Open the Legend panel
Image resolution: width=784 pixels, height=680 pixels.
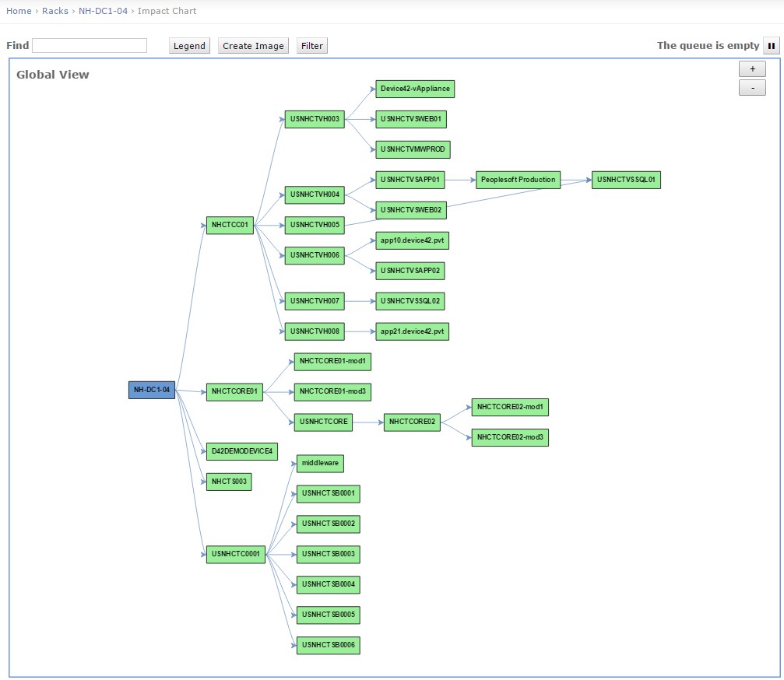pos(189,46)
